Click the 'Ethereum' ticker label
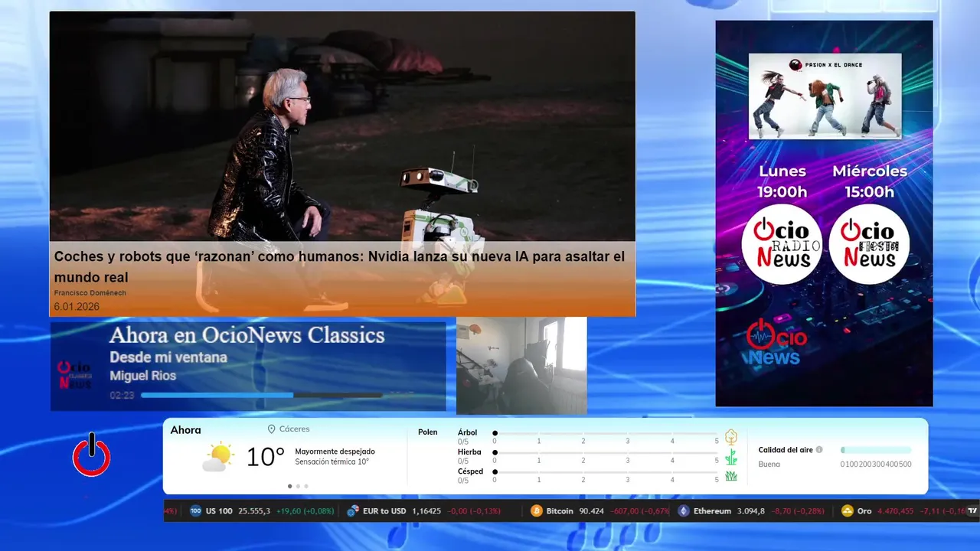The width and height of the screenshot is (980, 551). [712, 511]
